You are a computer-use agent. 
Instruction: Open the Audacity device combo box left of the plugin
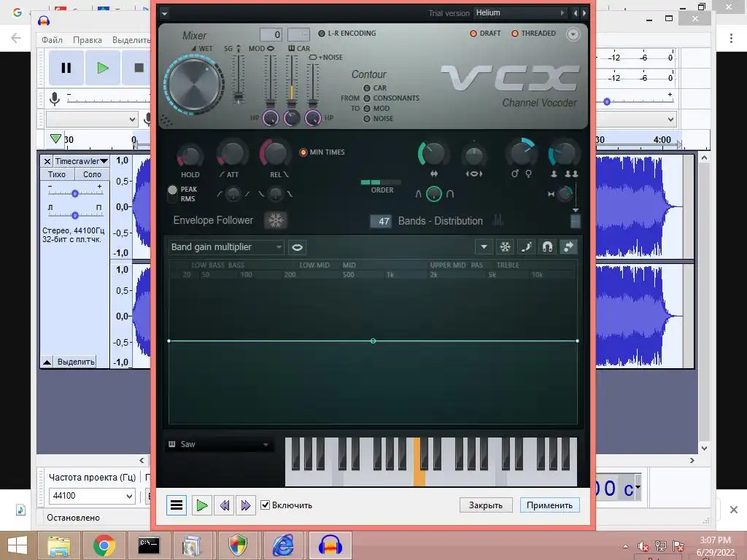pyautogui.click(x=92, y=119)
